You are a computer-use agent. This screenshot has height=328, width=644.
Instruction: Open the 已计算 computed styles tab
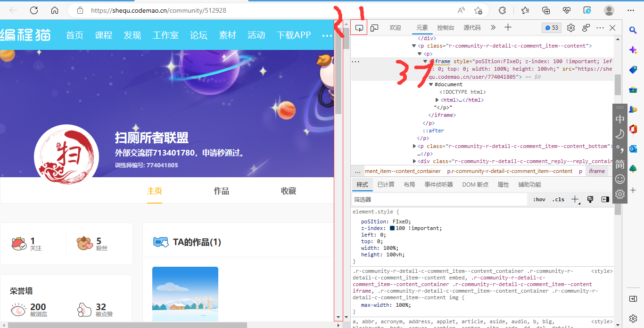[x=386, y=185]
